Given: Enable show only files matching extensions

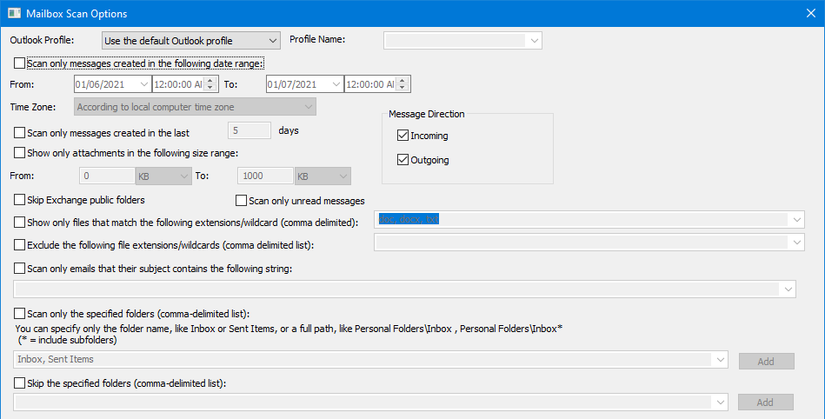Looking at the screenshot, I should 19,222.
